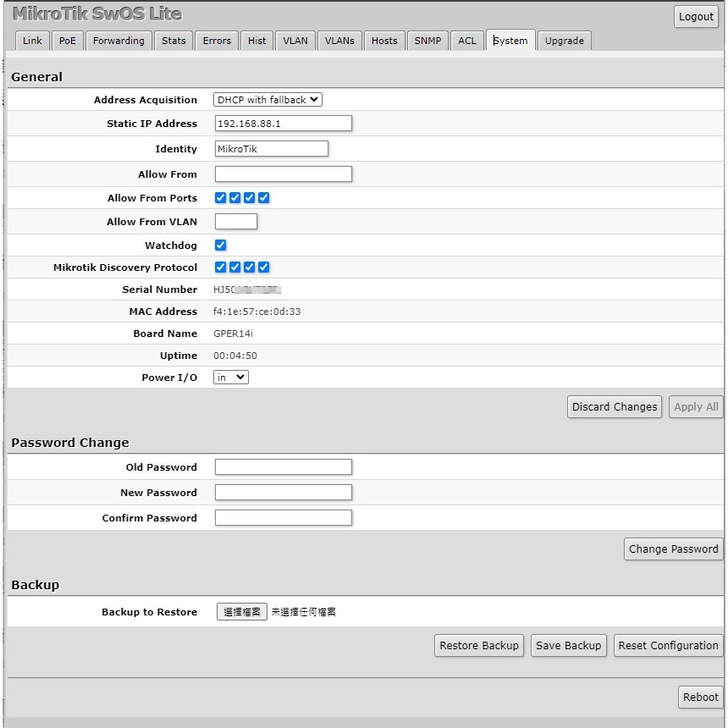Uncheck fourth Allow From Ports checkbox
This screenshot has height=728, width=728.
(x=264, y=198)
